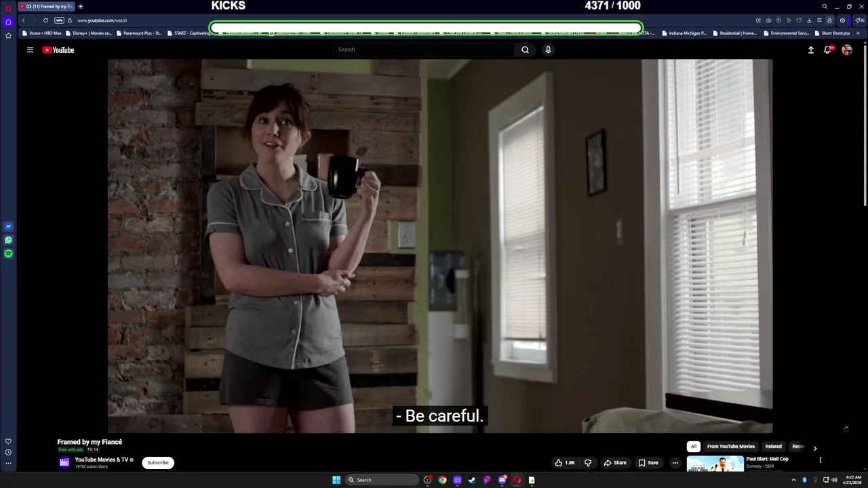The image size is (868, 488).
Task: Select the All filter chip
Action: pos(693,447)
